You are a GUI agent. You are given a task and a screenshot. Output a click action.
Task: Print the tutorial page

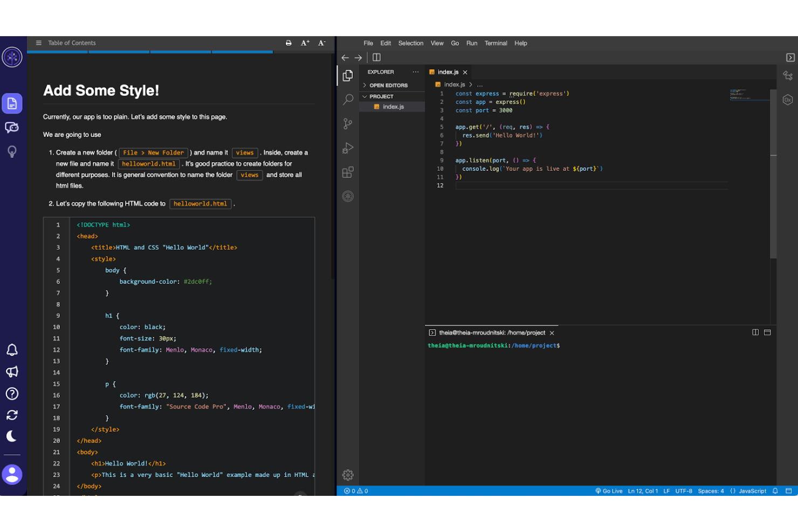(288, 43)
